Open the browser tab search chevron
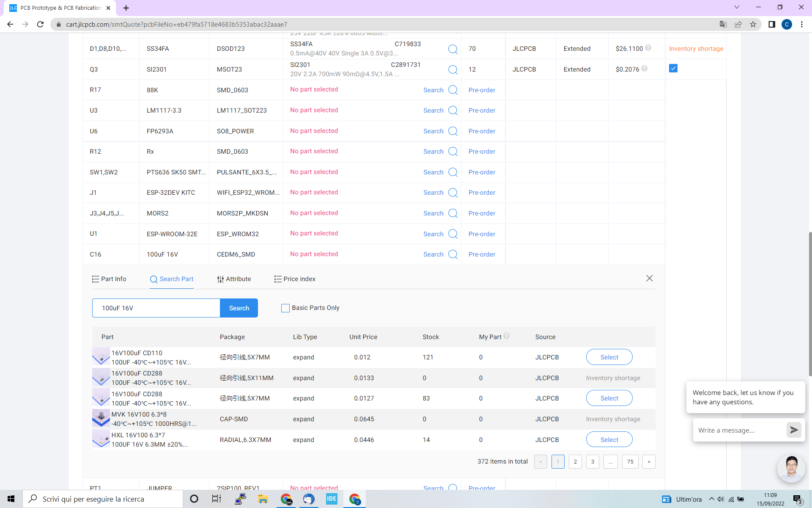The image size is (812, 508). pos(737,7)
